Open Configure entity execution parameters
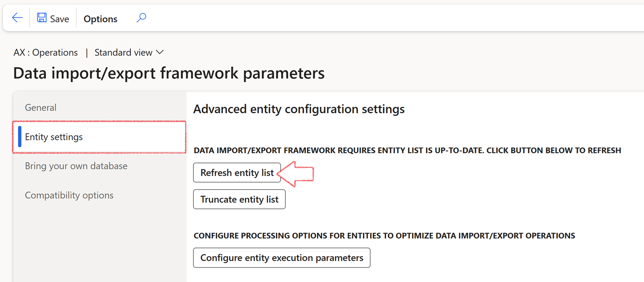The width and height of the screenshot is (644, 282). (x=282, y=258)
